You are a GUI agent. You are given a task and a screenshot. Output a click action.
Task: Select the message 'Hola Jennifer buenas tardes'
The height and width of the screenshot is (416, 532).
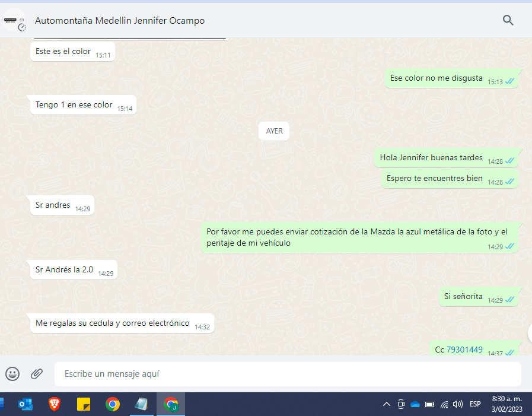[x=446, y=158]
